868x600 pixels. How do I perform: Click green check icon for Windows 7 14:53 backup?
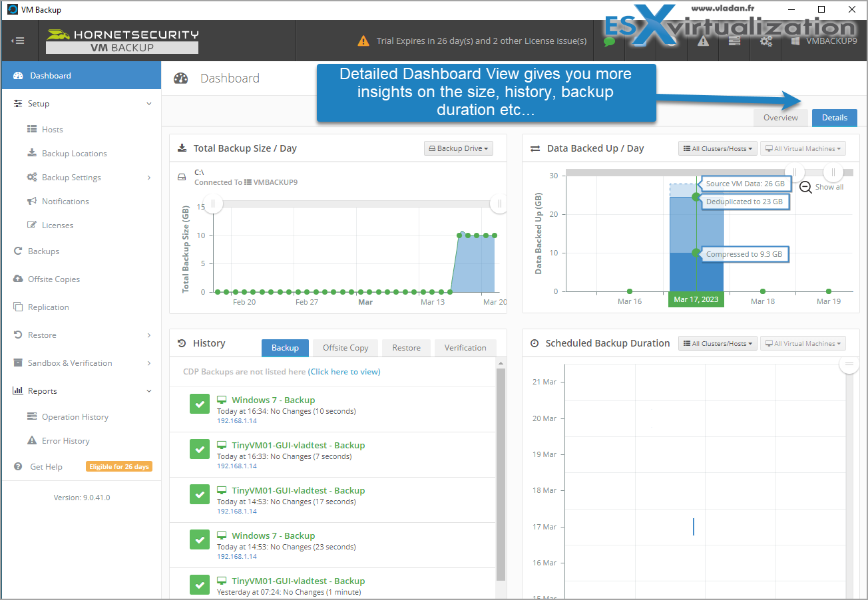point(200,539)
